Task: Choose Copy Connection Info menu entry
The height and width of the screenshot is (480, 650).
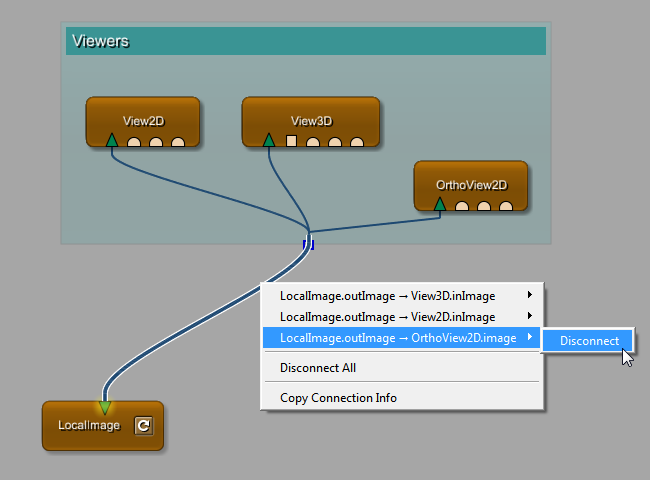Action: [338, 398]
